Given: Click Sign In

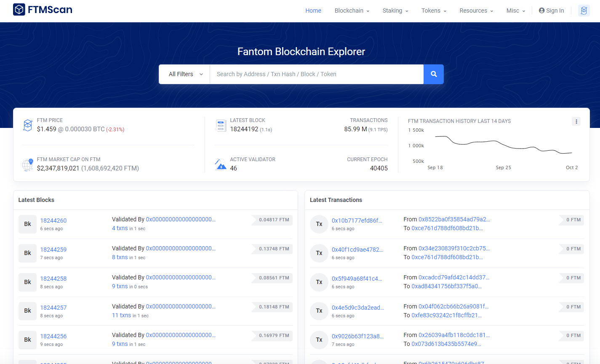Looking at the screenshot, I should [551, 11].
